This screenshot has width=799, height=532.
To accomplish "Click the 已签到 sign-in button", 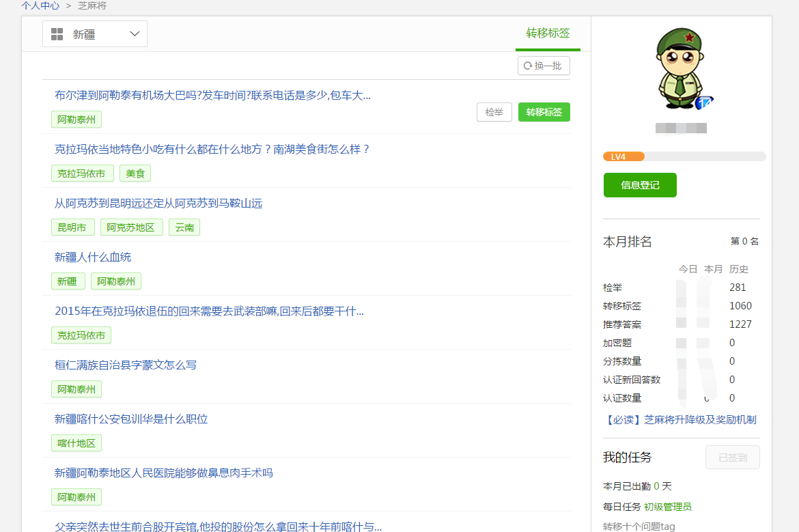I will 732,458.
